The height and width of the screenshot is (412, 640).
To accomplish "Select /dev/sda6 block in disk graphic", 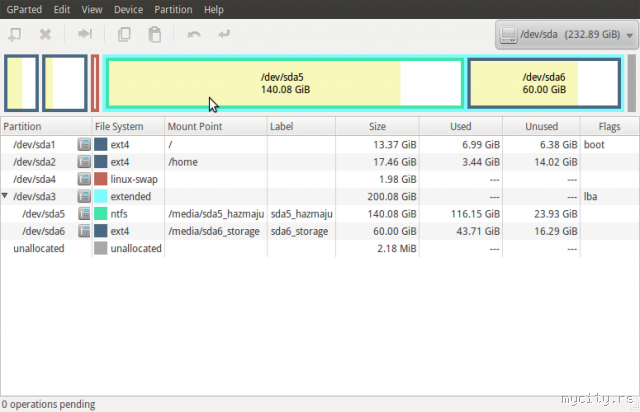I will pos(544,83).
